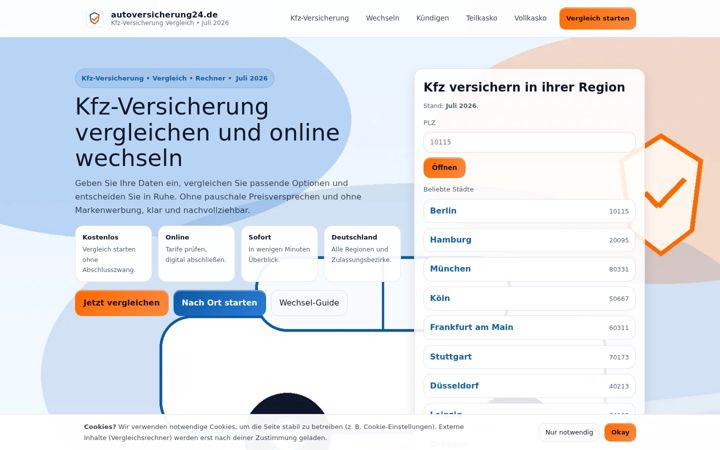Open the Vollkasko nav item
The height and width of the screenshot is (450, 720).
(x=530, y=18)
